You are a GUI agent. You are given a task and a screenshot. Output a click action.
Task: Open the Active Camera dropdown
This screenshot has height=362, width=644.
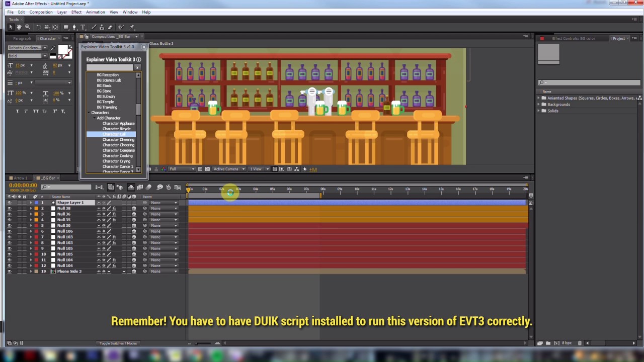coord(229,169)
